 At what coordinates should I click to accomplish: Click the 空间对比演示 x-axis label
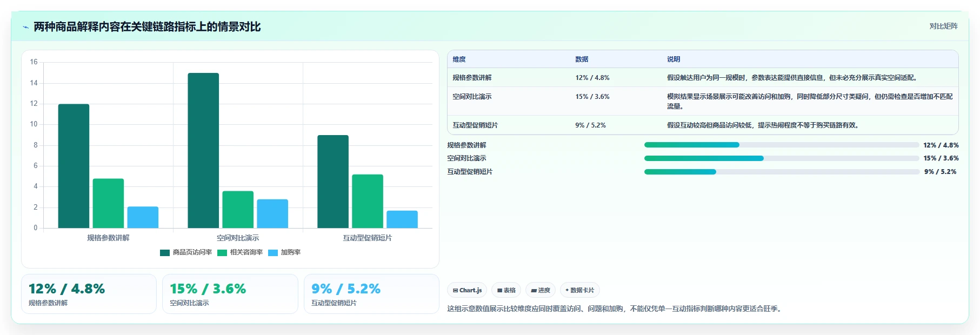(238, 238)
